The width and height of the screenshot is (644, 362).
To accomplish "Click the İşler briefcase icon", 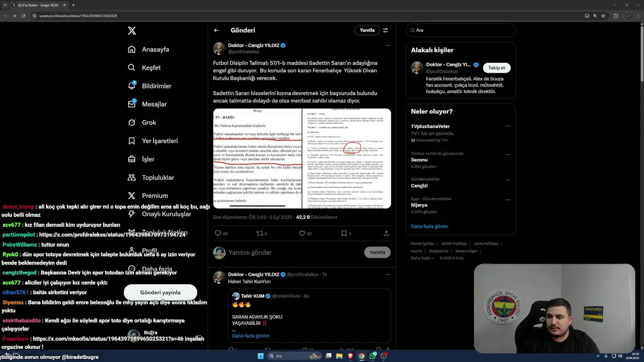I will point(132,159).
